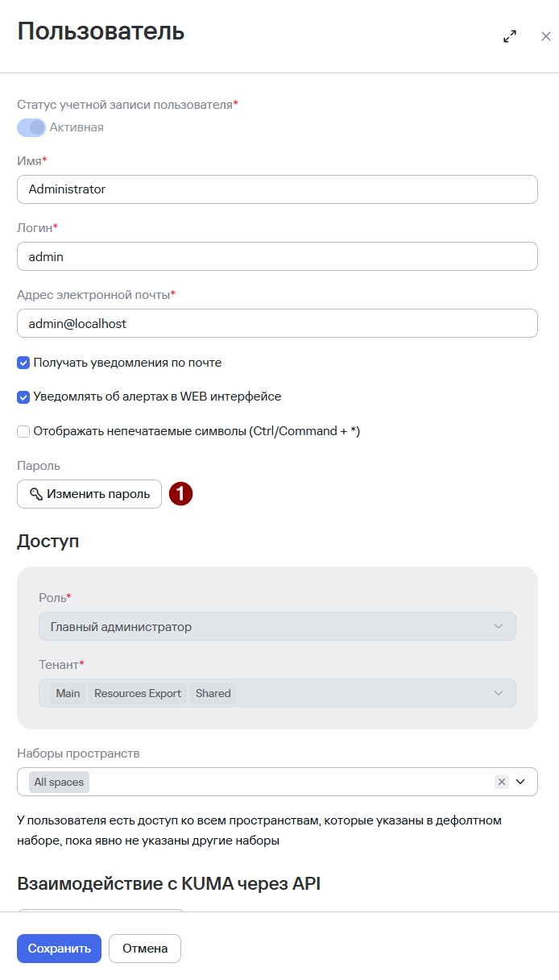Click the key icon on Изменить пароль

pyautogui.click(x=35, y=494)
